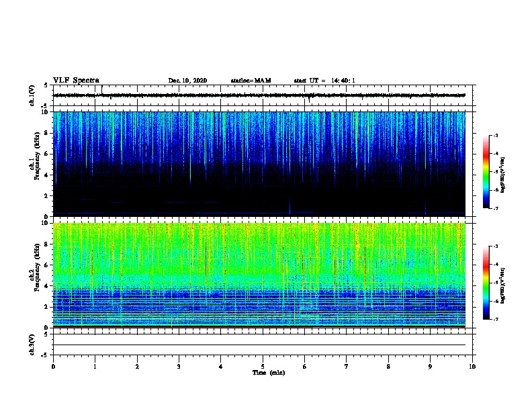Click the "5" tick of ch.1(V) axis
The image size is (532, 411).
[x=46, y=85]
